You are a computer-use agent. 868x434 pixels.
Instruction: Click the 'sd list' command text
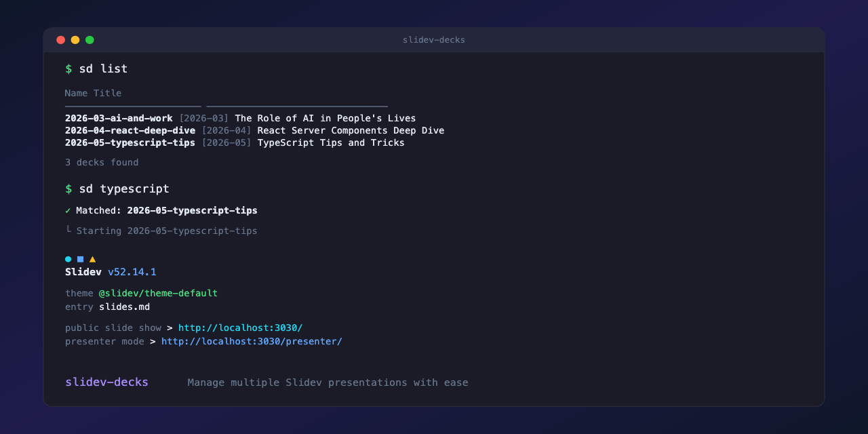tap(103, 68)
